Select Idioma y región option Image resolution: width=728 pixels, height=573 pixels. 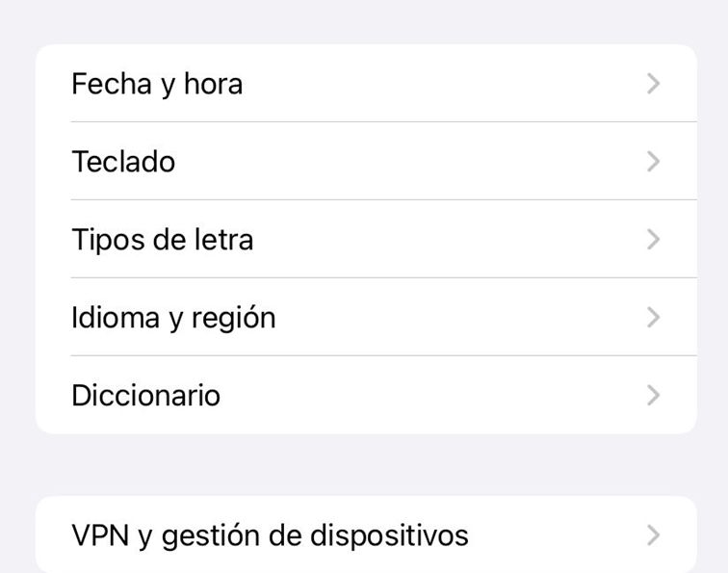(x=173, y=318)
